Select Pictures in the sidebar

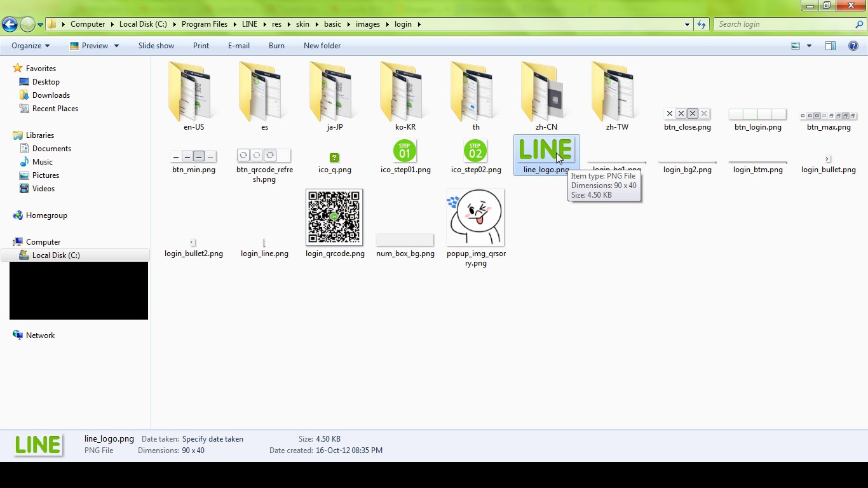point(44,175)
